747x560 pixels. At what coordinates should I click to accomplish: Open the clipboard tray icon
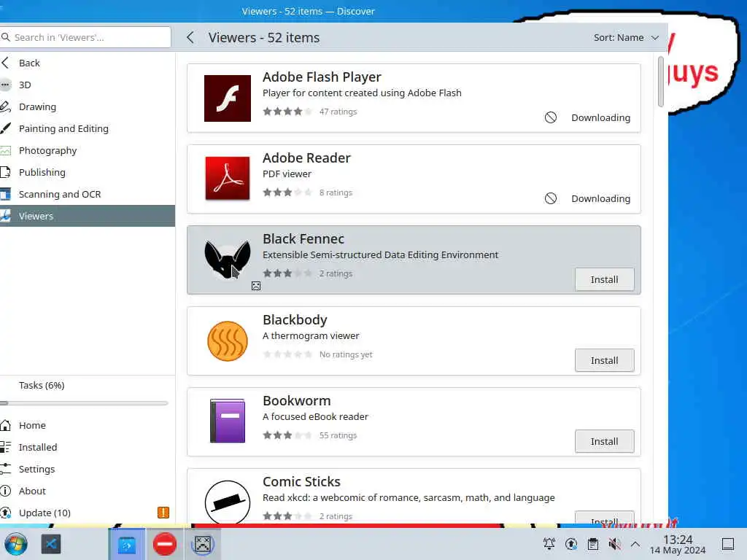pyautogui.click(x=592, y=544)
